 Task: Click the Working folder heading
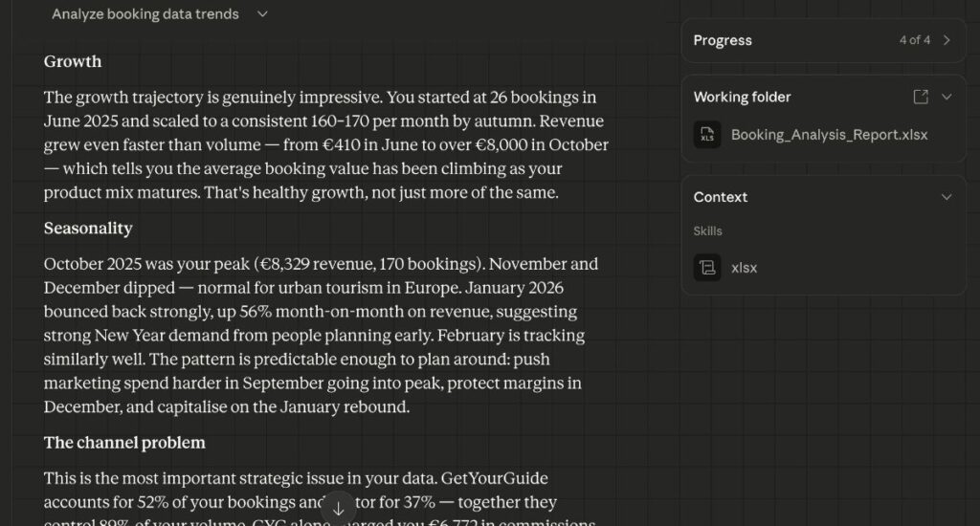coord(742,97)
